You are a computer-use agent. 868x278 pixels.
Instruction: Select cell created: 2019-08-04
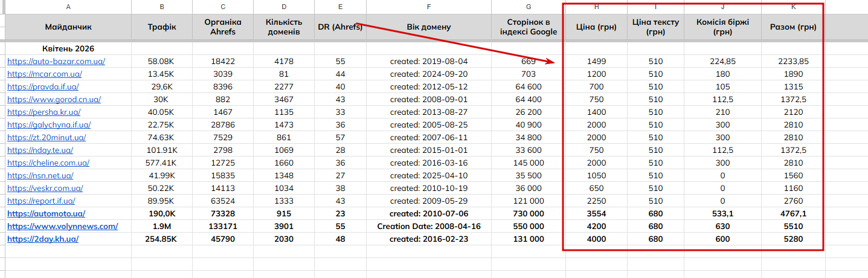tap(429, 62)
